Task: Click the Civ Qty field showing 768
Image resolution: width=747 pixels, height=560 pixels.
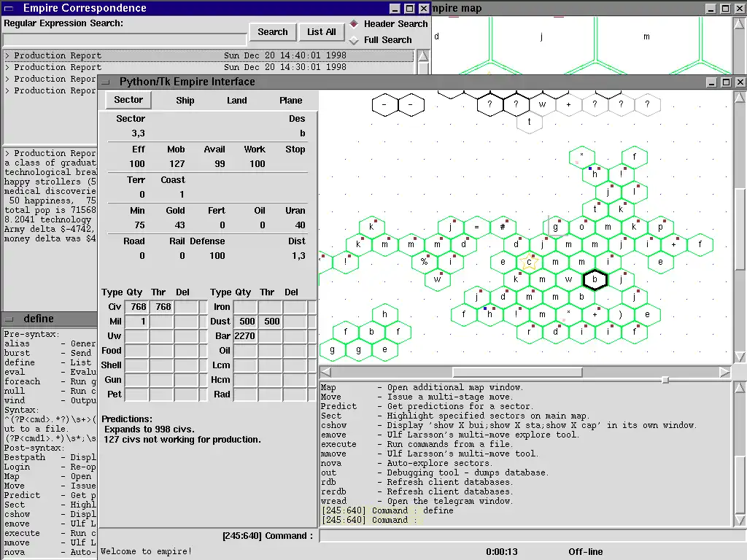Action: click(136, 307)
